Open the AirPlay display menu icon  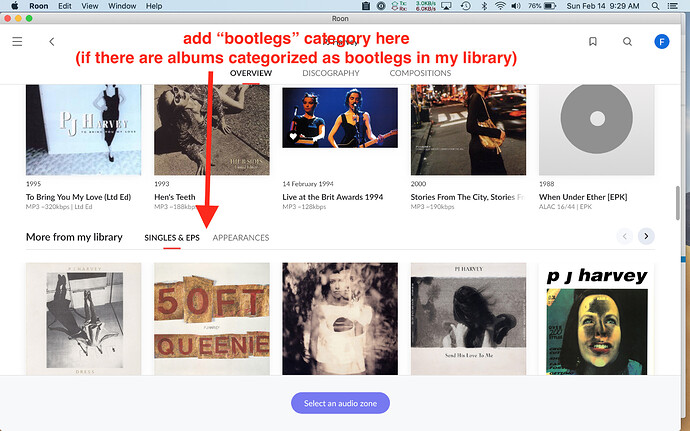click(446, 6)
